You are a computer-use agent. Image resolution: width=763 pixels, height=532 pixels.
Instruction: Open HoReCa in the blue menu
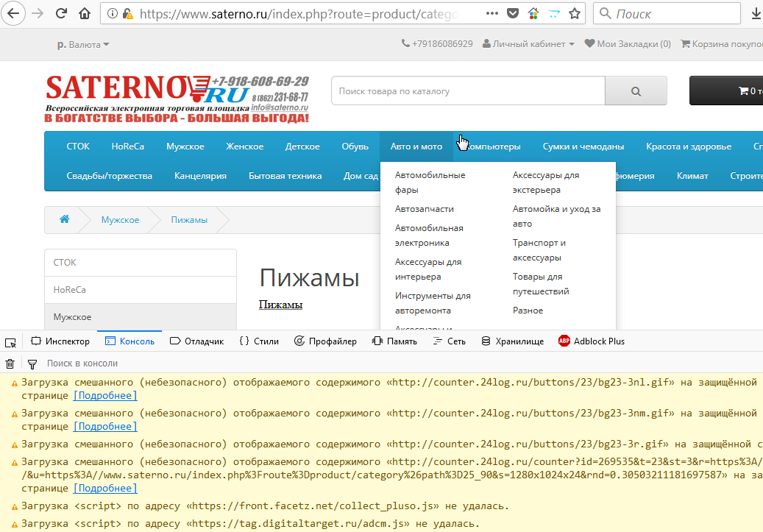[127, 146]
